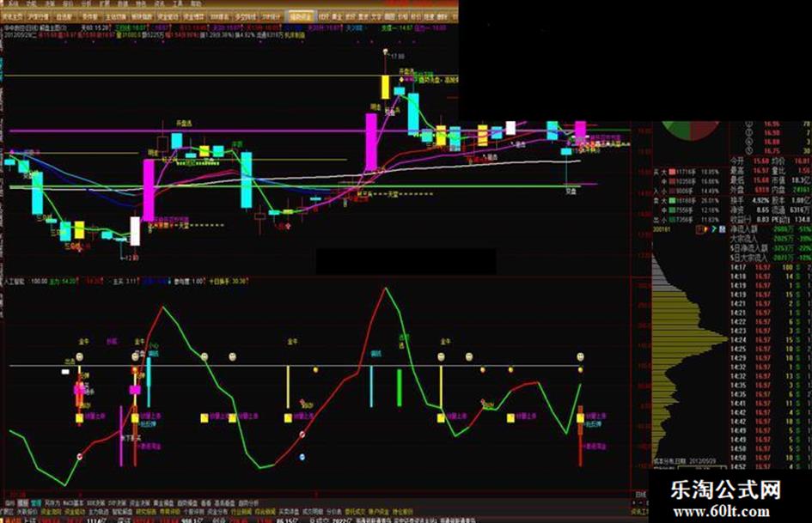Switch to the 模板 bottom tab
Viewport: 812px width, 523px height.
tap(22, 503)
